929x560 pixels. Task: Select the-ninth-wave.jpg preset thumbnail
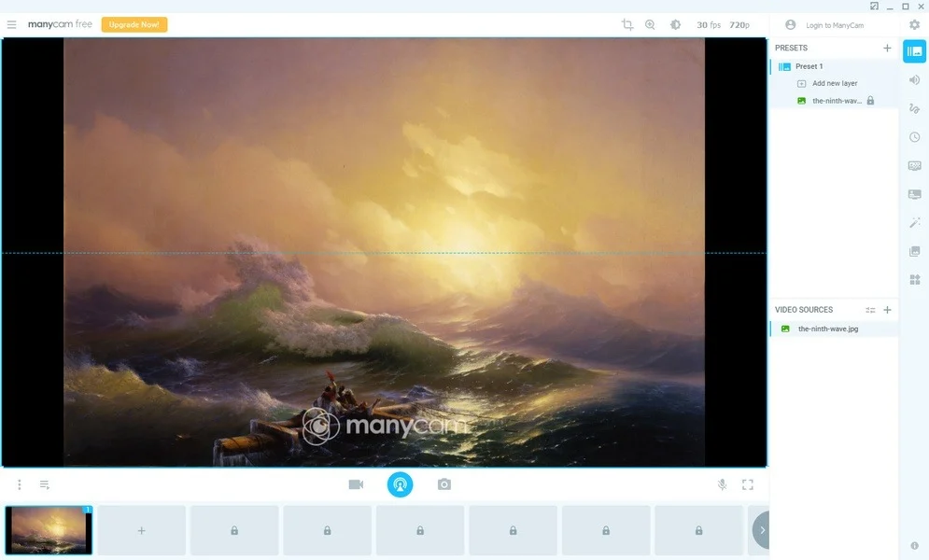[49, 529]
